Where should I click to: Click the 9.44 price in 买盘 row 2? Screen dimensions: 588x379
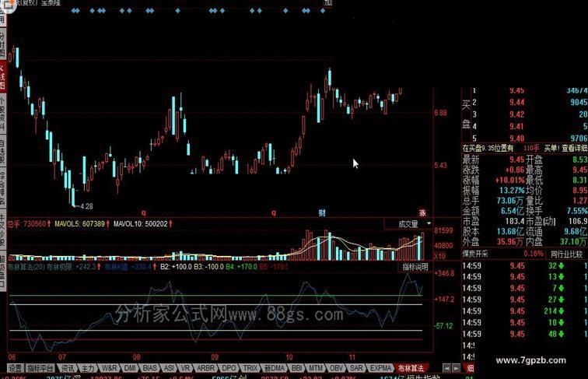pos(516,102)
